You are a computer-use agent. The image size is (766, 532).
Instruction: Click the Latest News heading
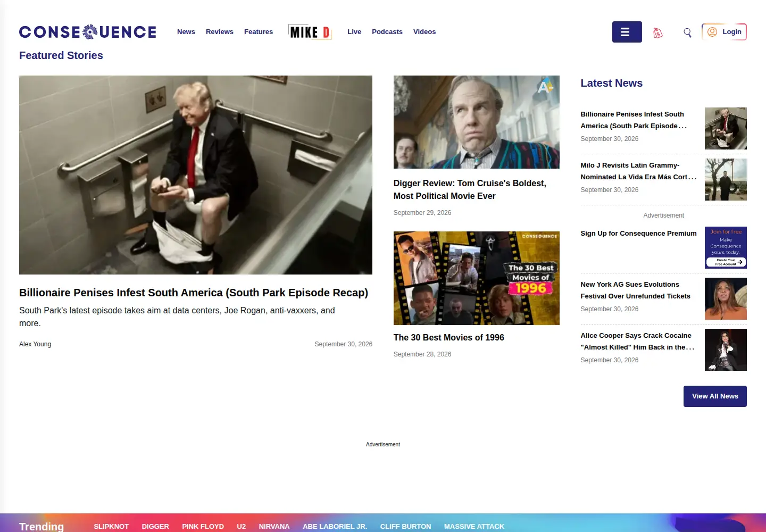tap(611, 83)
